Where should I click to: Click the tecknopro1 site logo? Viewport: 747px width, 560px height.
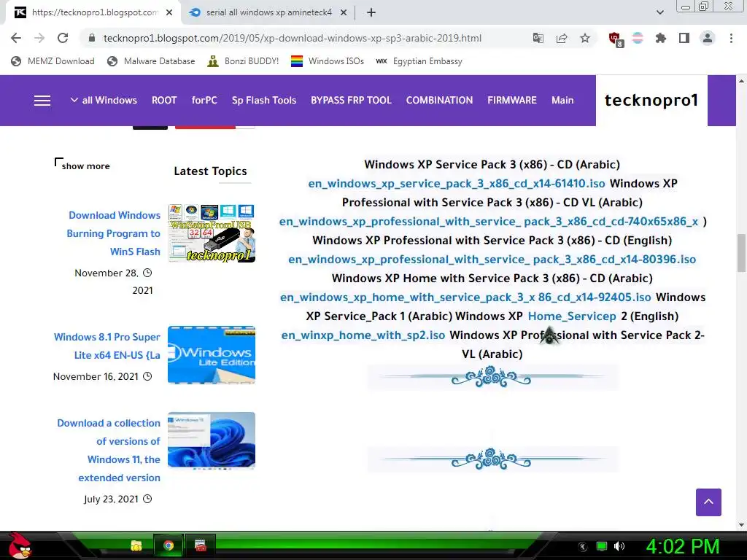pyautogui.click(x=651, y=100)
